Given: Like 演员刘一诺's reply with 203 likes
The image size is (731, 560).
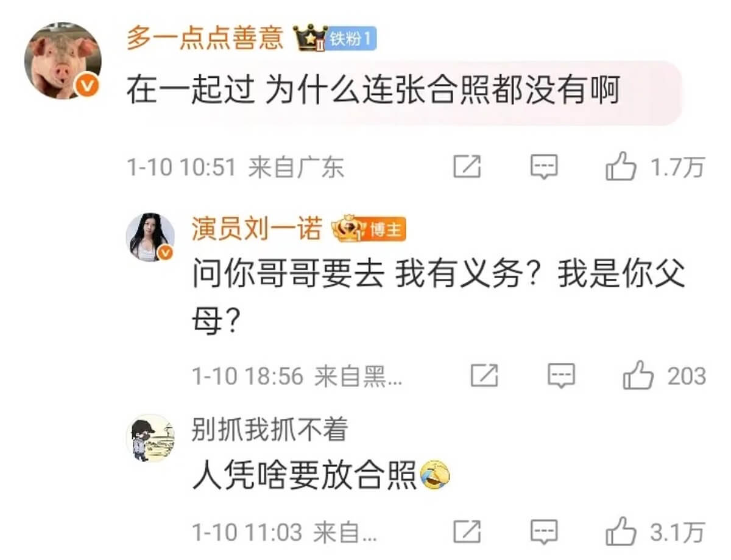Looking at the screenshot, I should [638, 376].
